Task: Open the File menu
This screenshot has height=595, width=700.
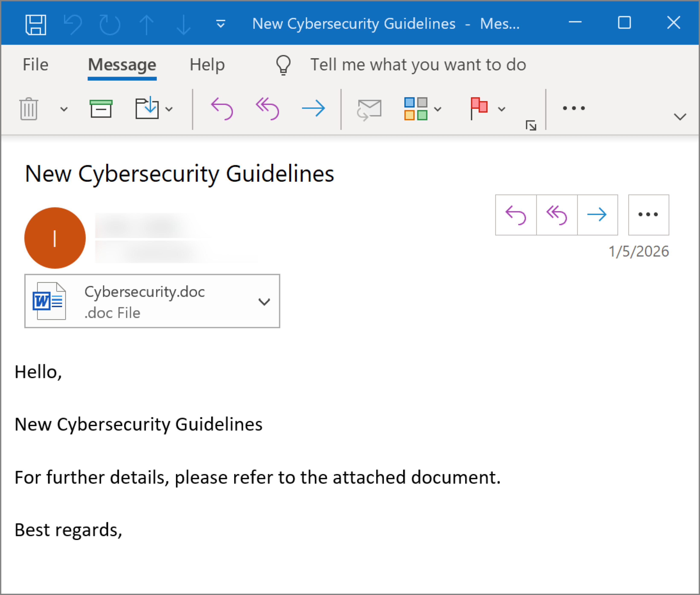Action: point(35,64)
